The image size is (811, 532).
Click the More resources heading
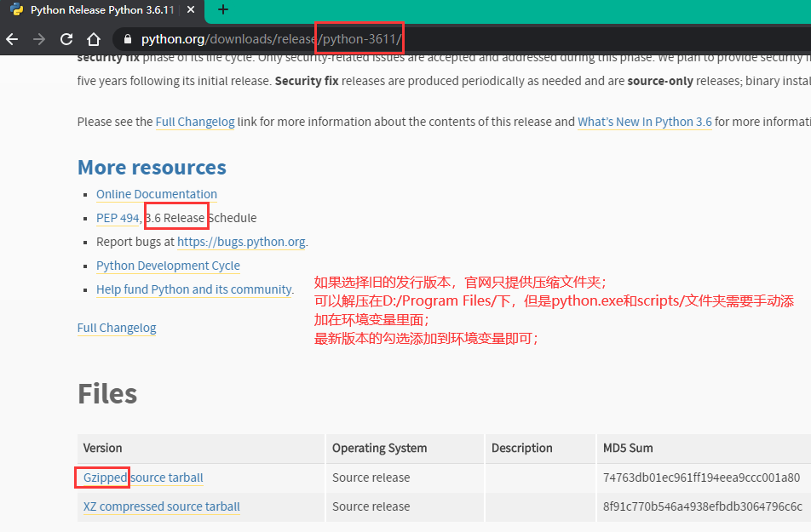click(x=152, y=168)
